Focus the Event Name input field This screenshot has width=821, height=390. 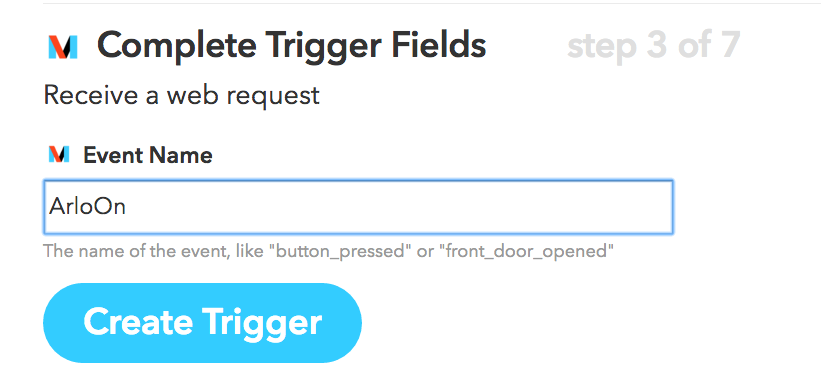tap(358, 207)
